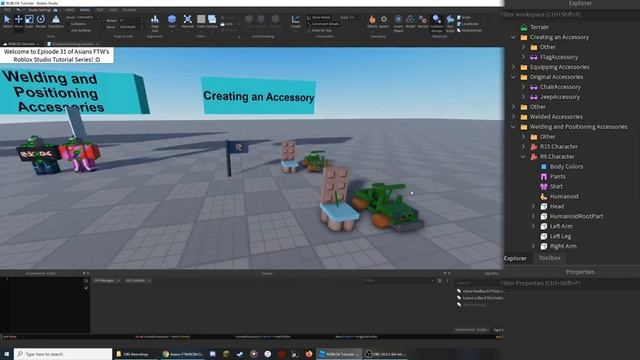
Task: Collapse the Original Accessories folder
Action: [513, 77]
